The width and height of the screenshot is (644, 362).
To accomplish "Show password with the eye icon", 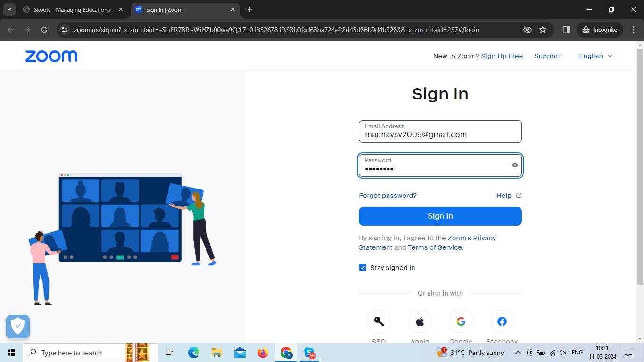I will tap(515, 165).
